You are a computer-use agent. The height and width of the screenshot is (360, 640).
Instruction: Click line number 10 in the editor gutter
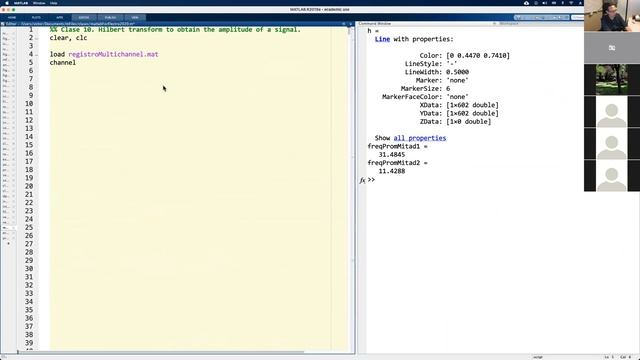(29, 104)
